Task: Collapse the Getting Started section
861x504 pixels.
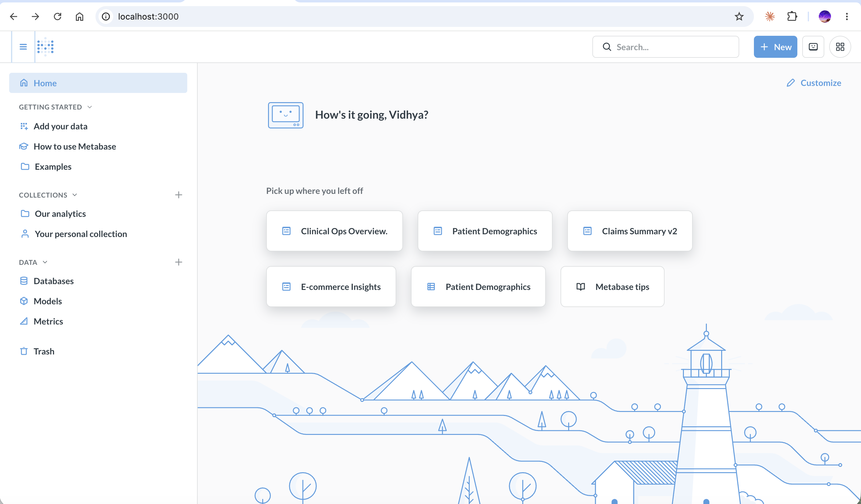Action: tap(55, 107)
